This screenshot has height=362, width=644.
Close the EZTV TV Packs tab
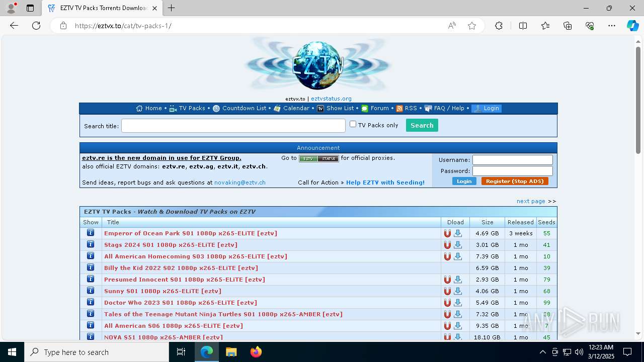tap(154, 8)
